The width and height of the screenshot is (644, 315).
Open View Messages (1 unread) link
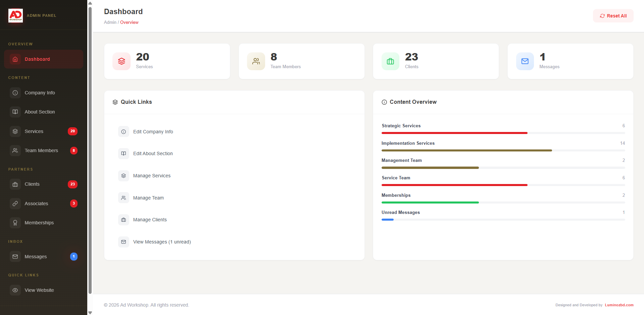pos(162,242)
